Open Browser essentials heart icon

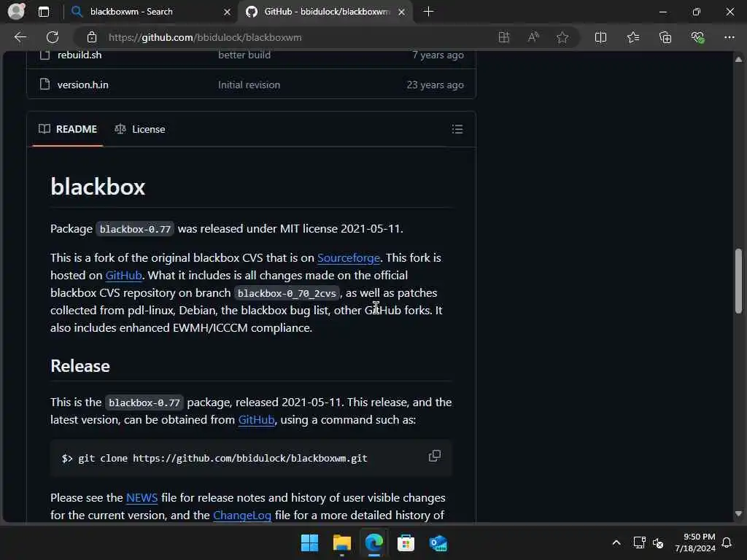697,37
